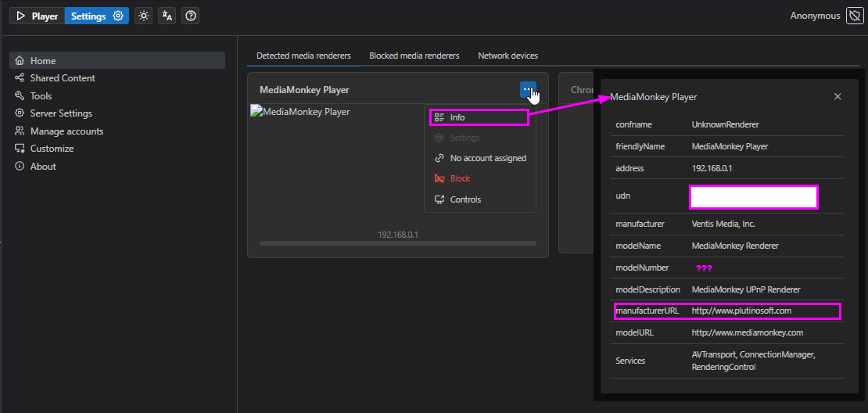Click the help question mark icon
The width and height of the screenshot is (868, 413).
190,16
